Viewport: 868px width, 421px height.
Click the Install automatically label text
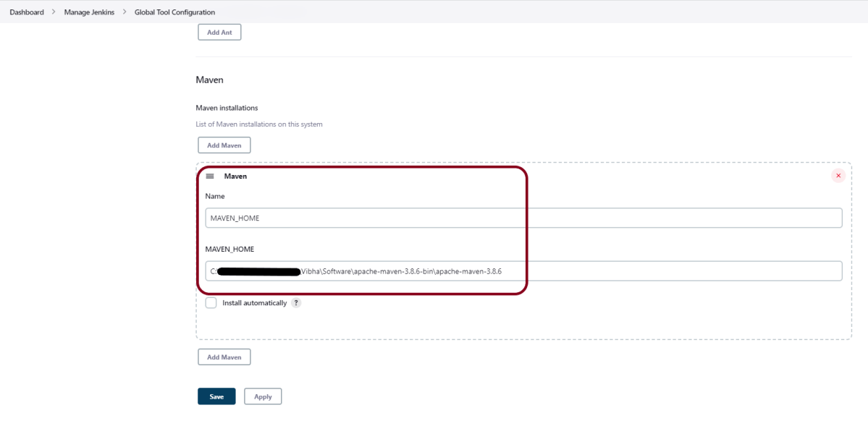click(254, 303)
